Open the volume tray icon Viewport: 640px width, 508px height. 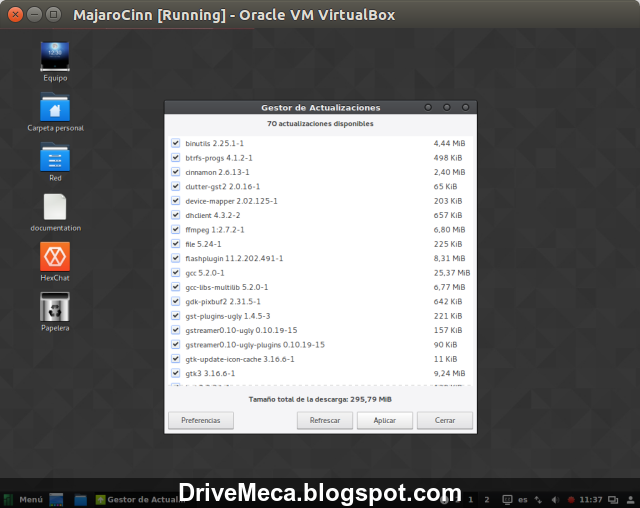[x=555, y=500]
